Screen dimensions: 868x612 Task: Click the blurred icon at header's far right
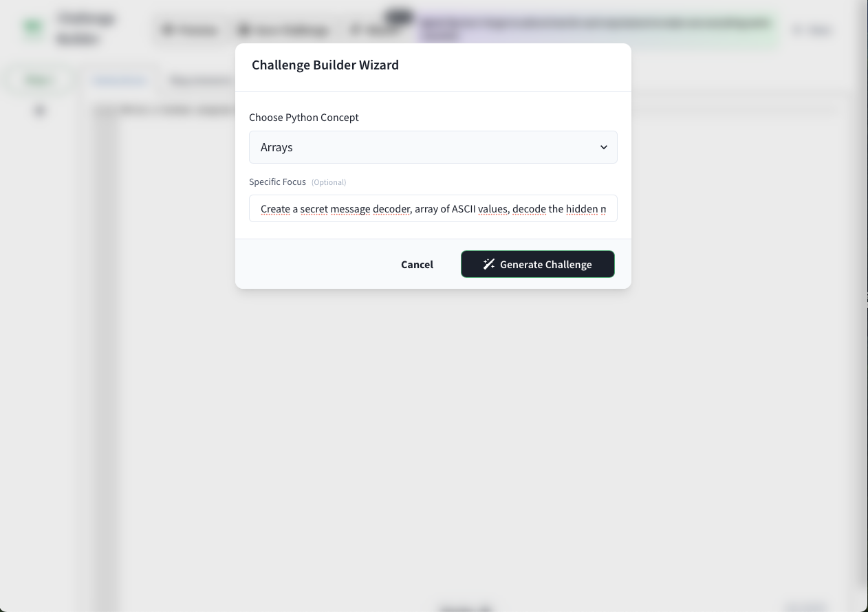[798, 30]
